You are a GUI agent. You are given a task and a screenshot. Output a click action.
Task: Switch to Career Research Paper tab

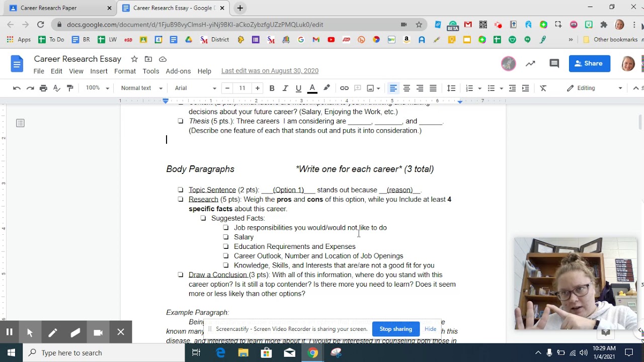pyautogui.click(x=59, y=8)
